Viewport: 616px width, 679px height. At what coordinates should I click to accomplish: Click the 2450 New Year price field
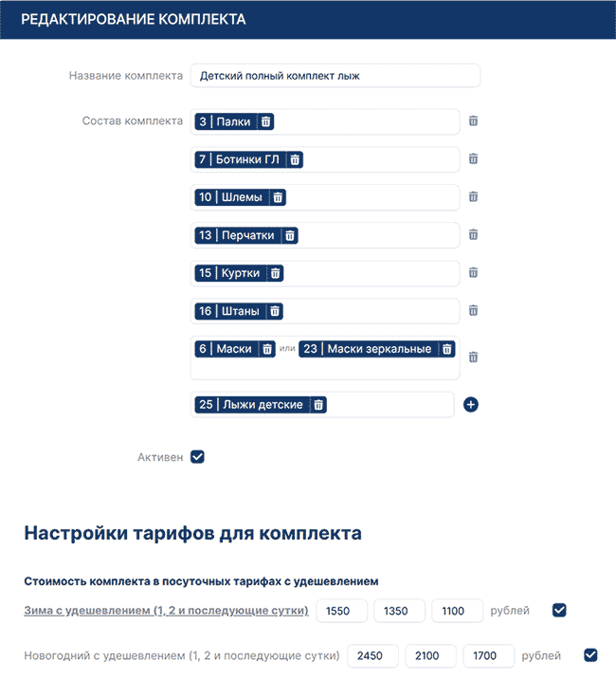pos(373,656)
